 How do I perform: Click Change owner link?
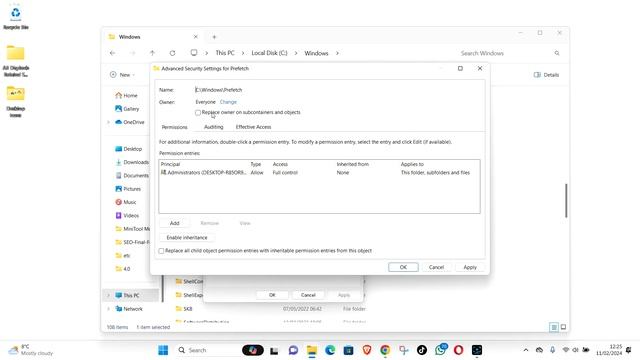tap(228, 102)
